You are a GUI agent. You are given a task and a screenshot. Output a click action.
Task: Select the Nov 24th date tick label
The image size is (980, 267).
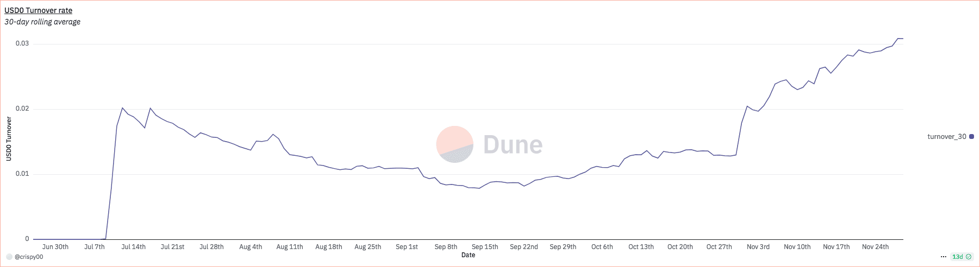click(875, 247)
